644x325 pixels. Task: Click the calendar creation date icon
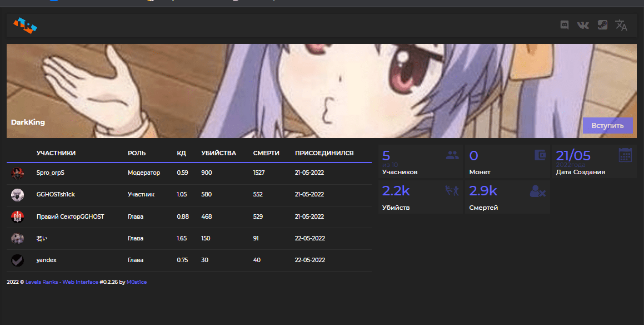click(x=625, y=155)
